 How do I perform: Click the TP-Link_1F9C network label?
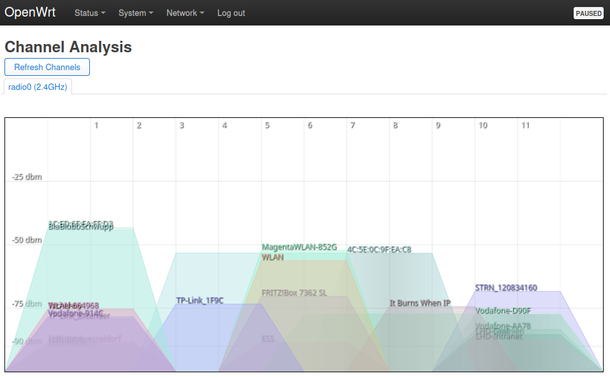pos(200,301)
